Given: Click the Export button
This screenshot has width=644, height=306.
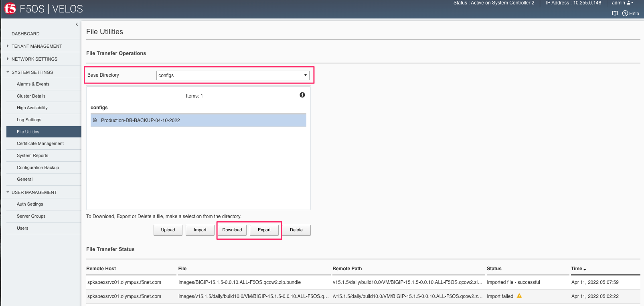Looking at the screenshot, I should coord(264,230).
